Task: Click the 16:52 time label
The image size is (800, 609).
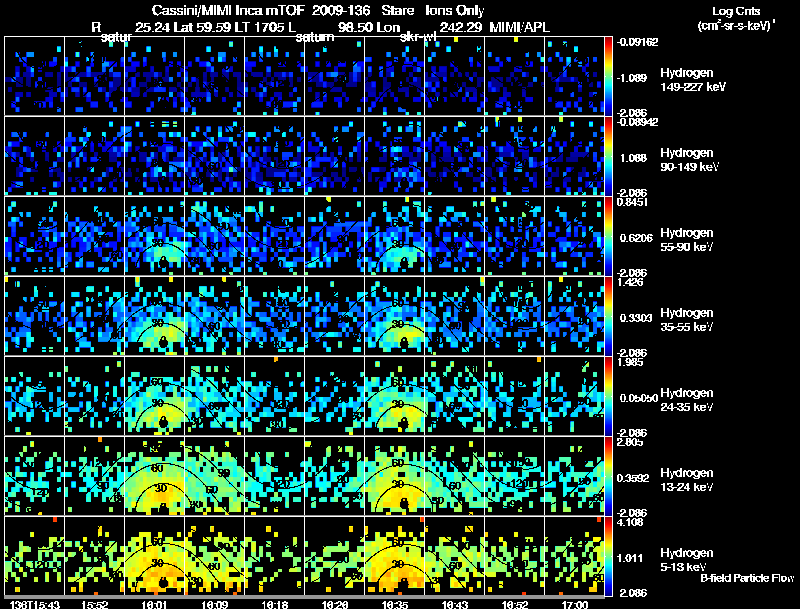Action: coord(515,605)
